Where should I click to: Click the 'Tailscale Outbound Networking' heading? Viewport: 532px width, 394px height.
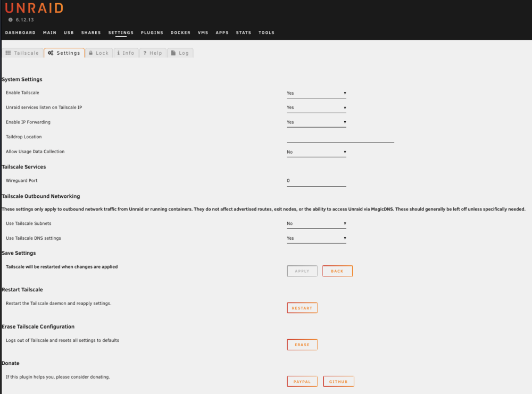[41, 196]
